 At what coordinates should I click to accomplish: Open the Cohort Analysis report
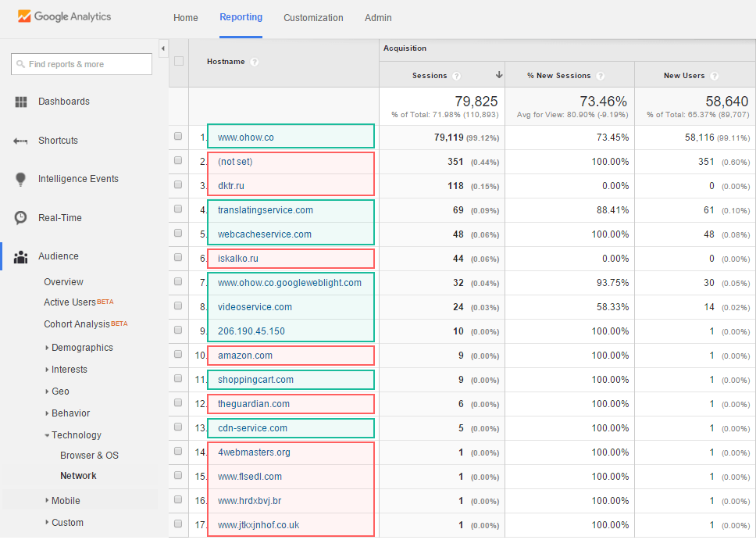77,324
